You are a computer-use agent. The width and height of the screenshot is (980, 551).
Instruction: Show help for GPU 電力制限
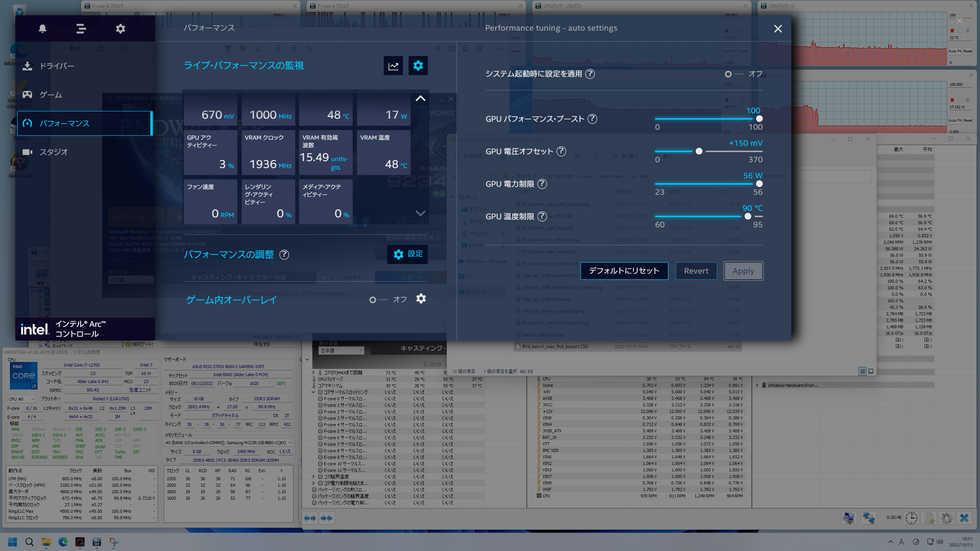[x=542, y=184]
